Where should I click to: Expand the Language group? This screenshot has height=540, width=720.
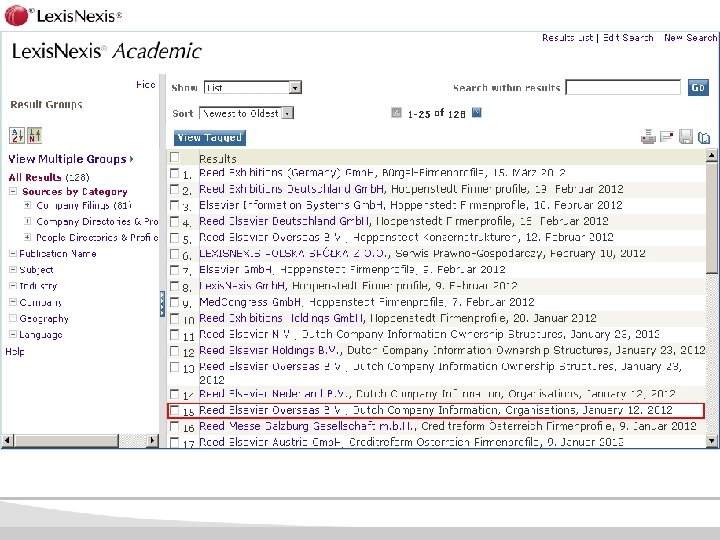13,334
